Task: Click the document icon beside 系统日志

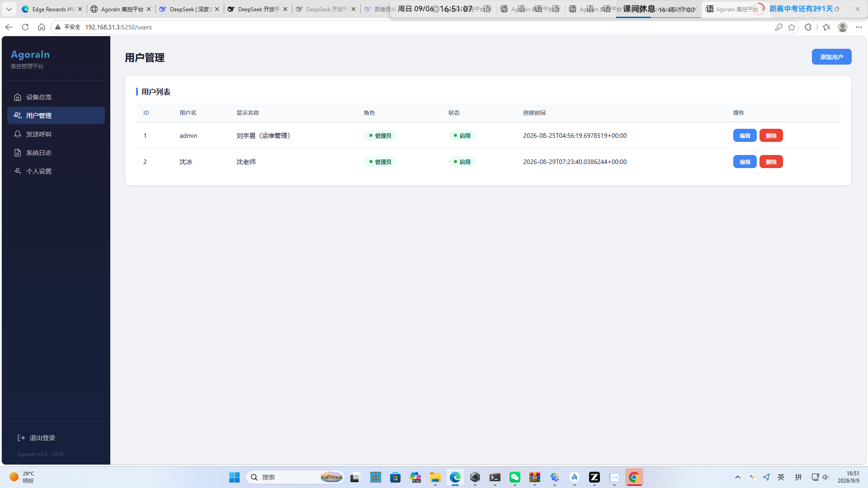Action: (x=18, y=153)
